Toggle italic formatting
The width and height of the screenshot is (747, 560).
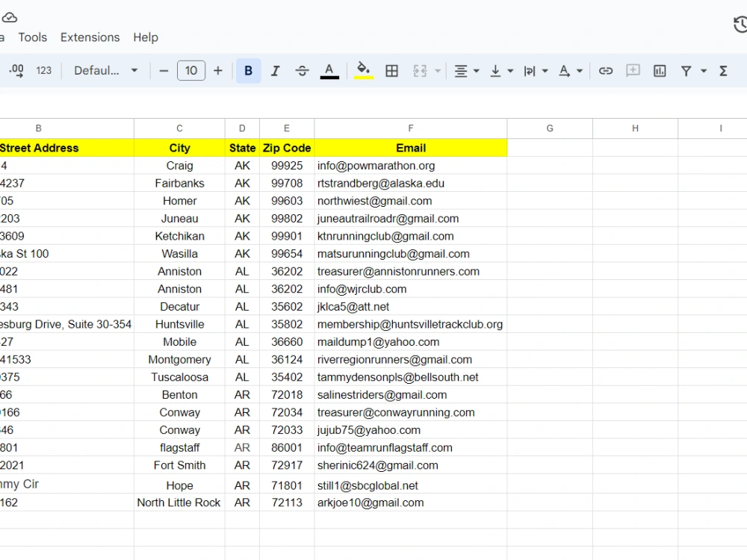pyautogui.click(x=275, y=71)
